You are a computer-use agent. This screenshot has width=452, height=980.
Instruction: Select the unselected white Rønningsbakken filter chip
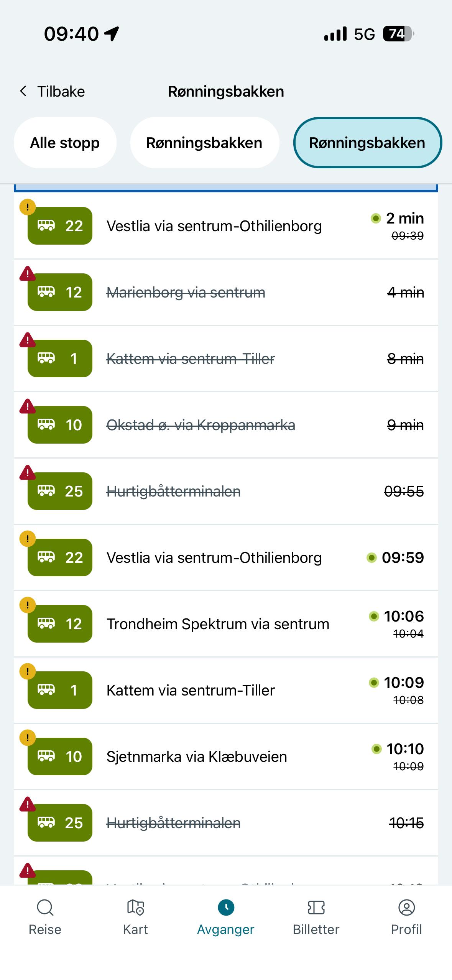click(204, 143)
